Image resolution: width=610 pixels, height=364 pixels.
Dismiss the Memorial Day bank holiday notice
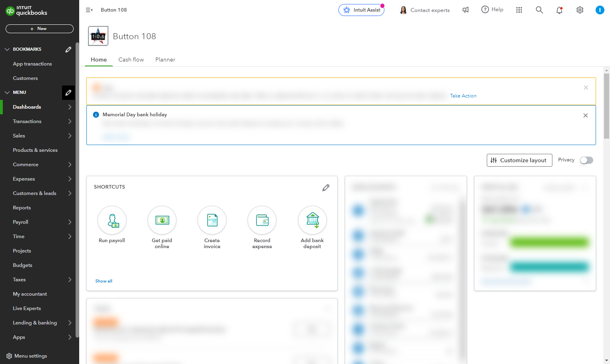pyautogui.click(x=586, y=115)
